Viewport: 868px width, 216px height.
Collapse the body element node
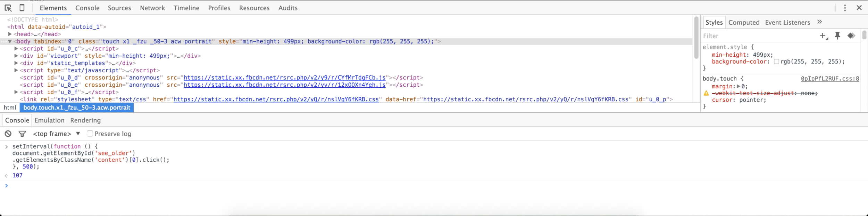[x=10, y=41]
